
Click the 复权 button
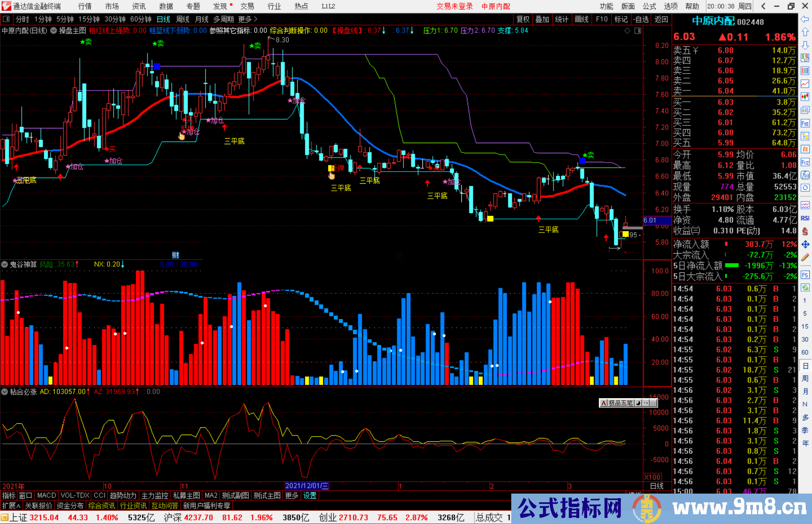pyautogui.click(x=523, y=19)
